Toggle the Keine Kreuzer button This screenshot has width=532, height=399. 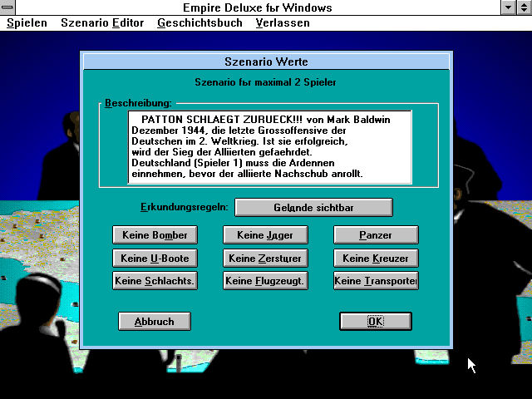point(376,259)
